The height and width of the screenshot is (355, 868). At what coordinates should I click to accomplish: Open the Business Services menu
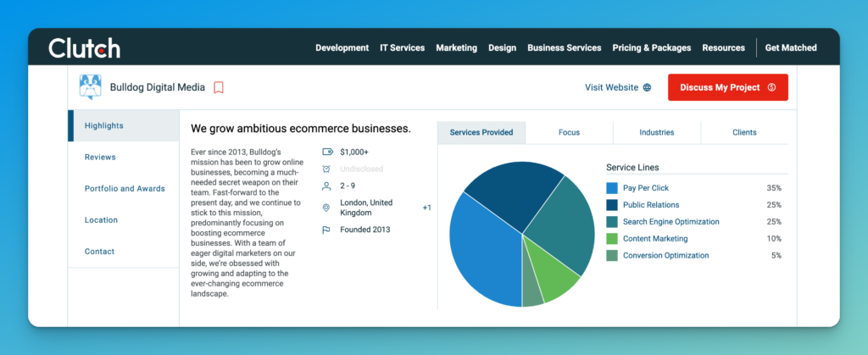(564, 48)
